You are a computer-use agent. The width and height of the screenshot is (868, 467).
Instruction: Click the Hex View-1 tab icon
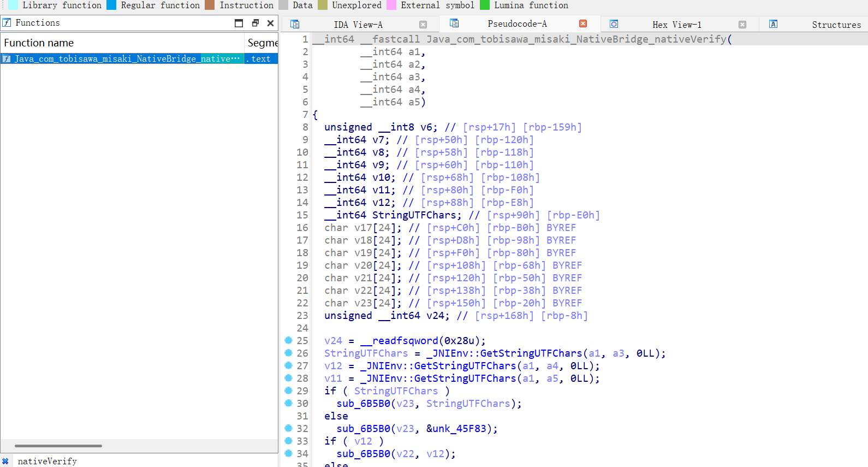pyautogui.click(x=614, y=24)
